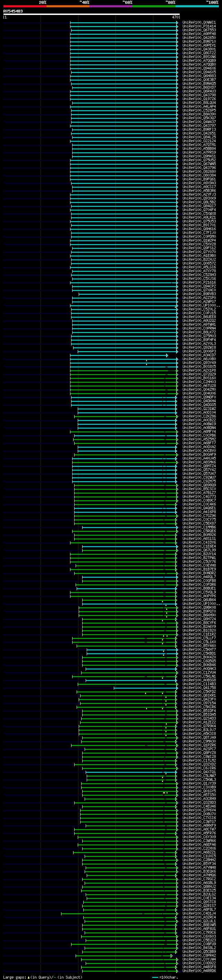Select the hit label UniRef100_Q43796
The height and width of the screenshot is (980, 222).
click(199, 168)
